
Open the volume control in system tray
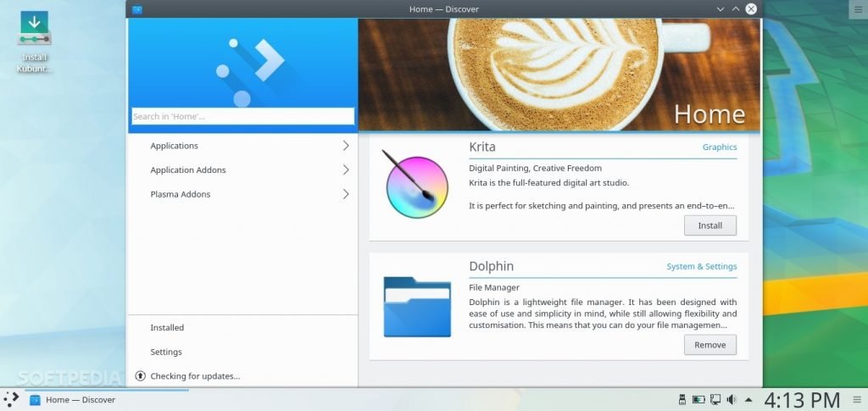(x=732, y=399)
